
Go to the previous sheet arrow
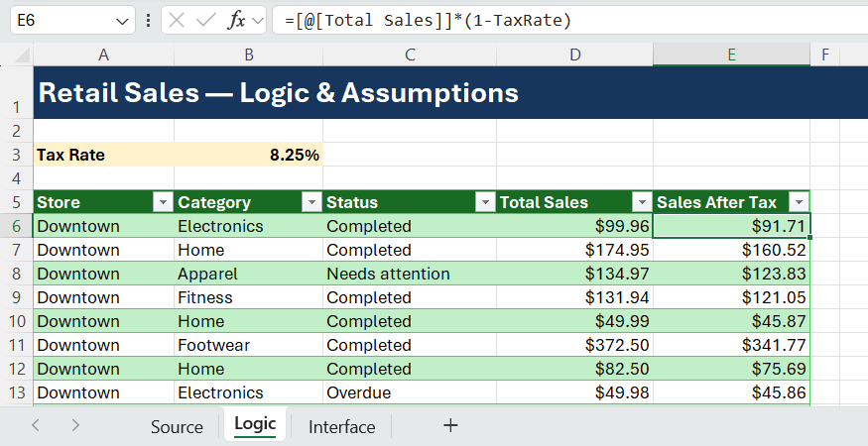(x=36, y=425)
